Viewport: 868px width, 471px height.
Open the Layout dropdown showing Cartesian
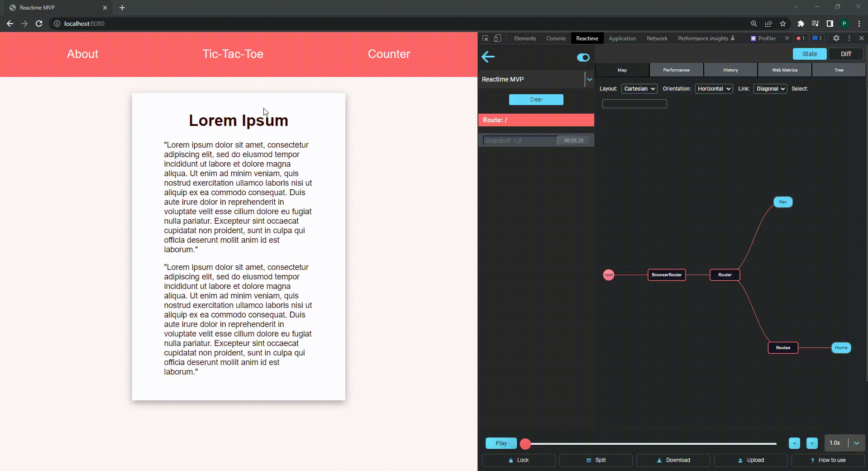(639, 89)
